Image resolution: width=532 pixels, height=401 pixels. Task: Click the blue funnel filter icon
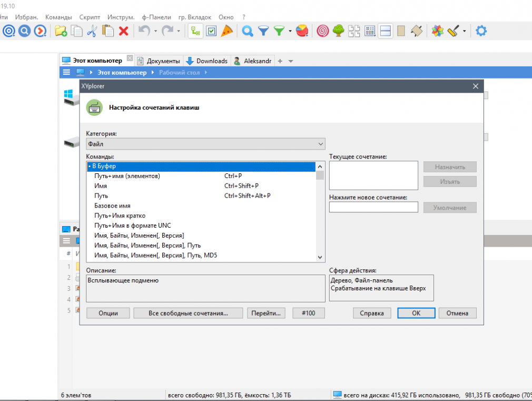point(263,31)
